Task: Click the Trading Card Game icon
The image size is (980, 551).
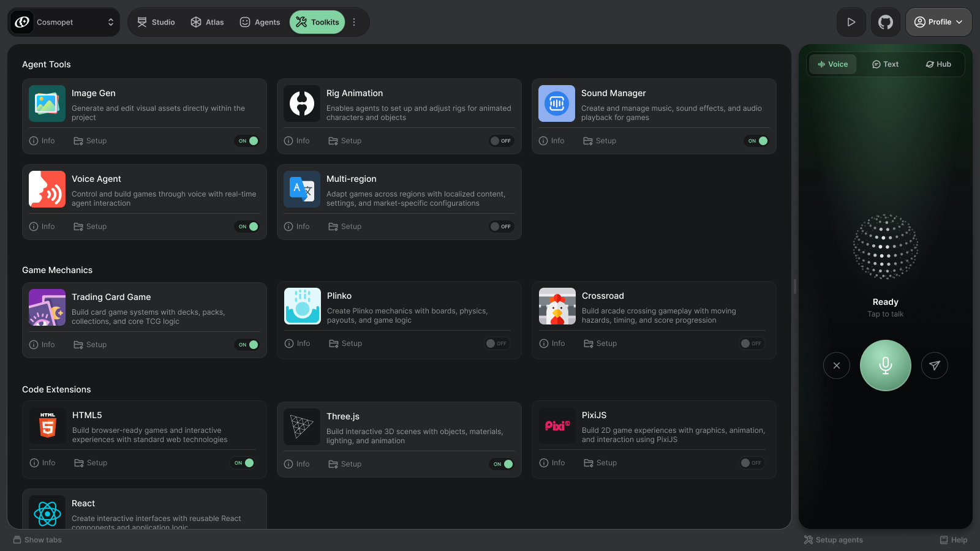Action: pyautogui.click(x=47, y=307)
